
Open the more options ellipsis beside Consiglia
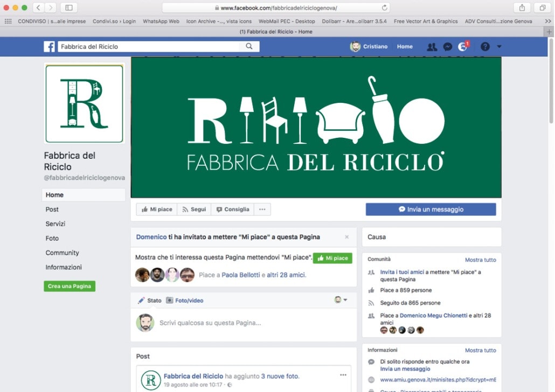point(262,209)
